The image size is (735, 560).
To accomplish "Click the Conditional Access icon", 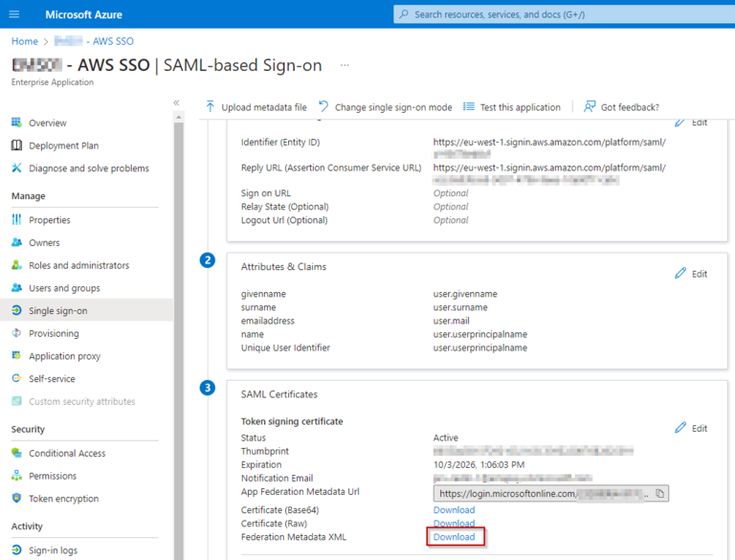I will (x=16, y=453).
